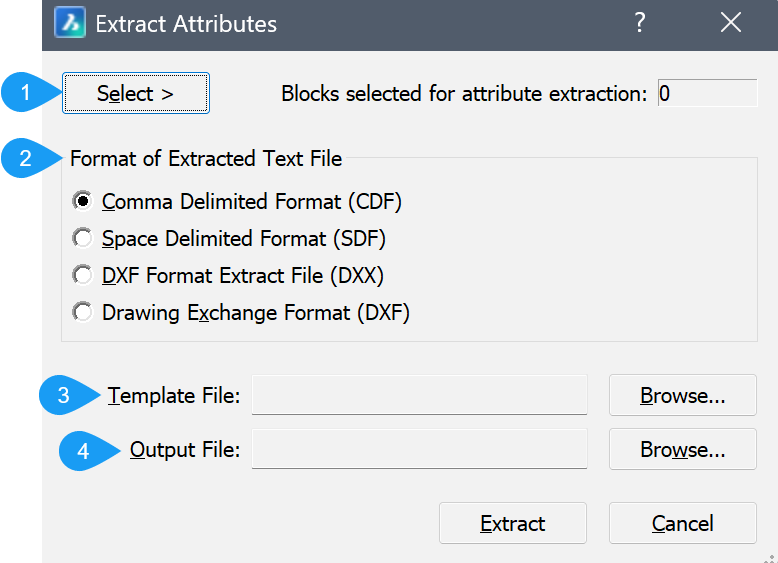
Task: Open help with the question mark icon
Action: pos(640,23)
